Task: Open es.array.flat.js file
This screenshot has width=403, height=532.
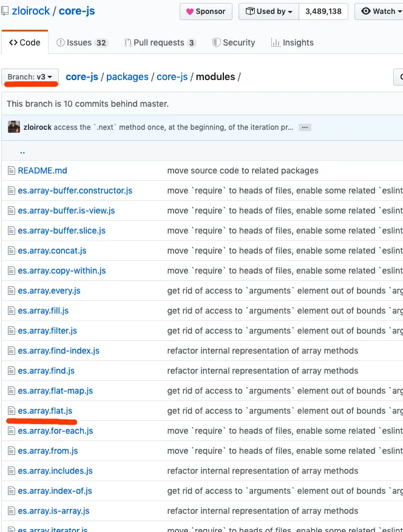Action: (45, 411)
